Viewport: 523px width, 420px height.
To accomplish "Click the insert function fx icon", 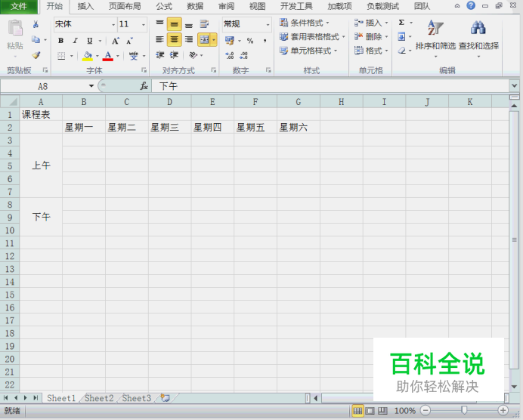I will 144,86.
